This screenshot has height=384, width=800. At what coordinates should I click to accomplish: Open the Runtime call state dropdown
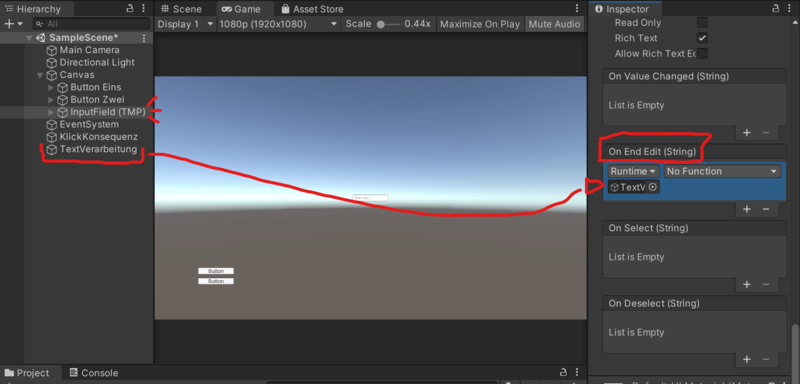point(634,171)
